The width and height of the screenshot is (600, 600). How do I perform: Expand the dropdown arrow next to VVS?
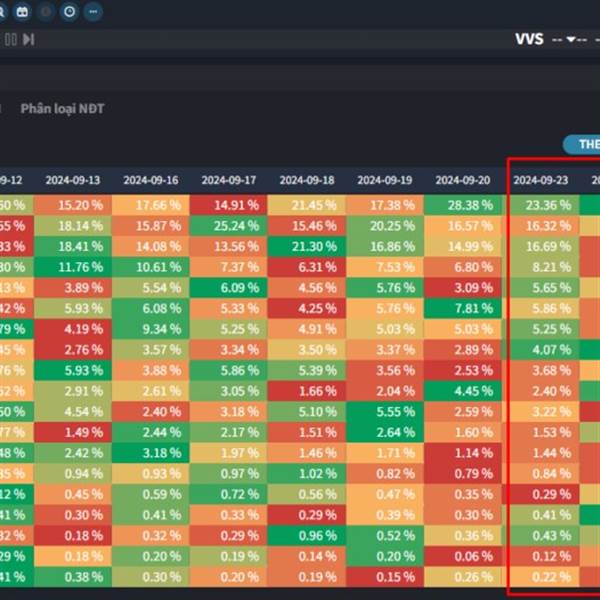571,39
